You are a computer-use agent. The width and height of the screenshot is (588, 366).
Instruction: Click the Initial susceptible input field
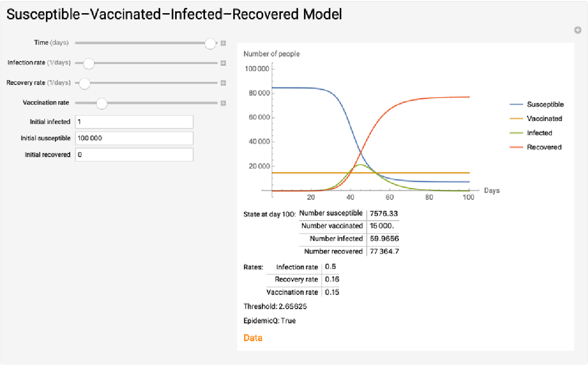pos(134,138)
